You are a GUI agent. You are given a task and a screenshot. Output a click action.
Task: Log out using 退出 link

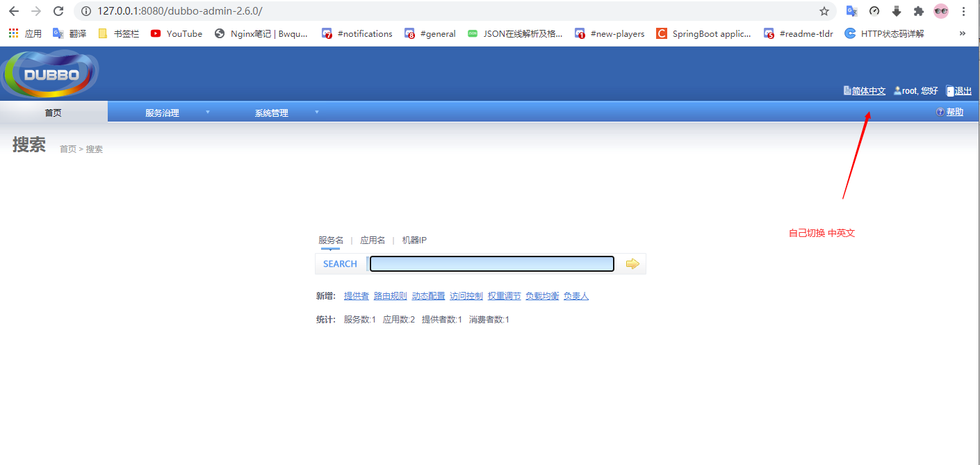pyautogui.click(x=963, y=91)
